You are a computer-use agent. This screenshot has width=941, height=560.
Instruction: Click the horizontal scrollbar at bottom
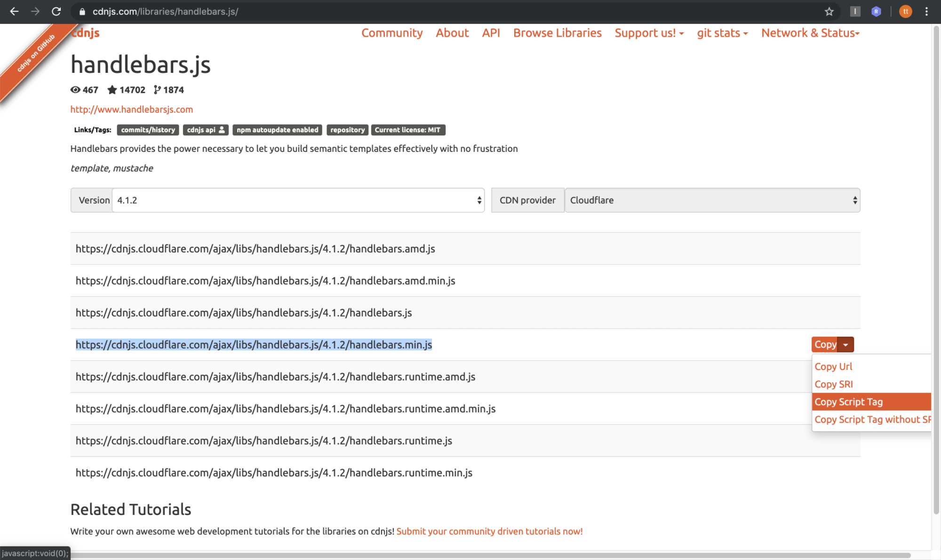[470, 555]
